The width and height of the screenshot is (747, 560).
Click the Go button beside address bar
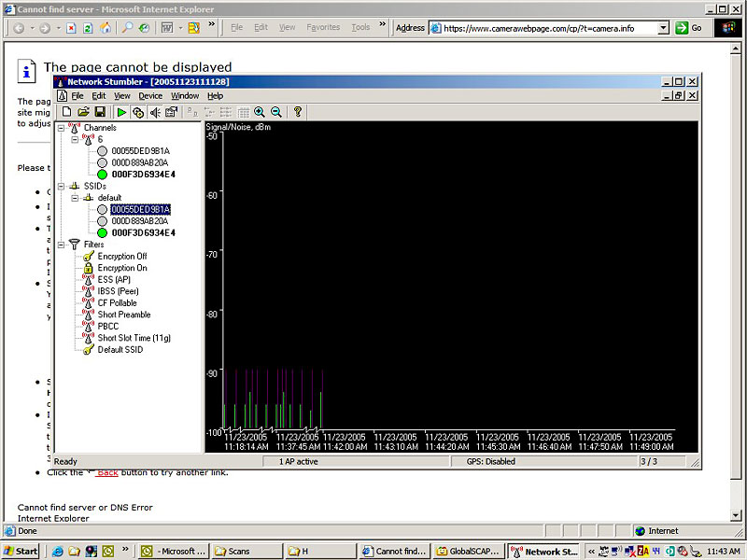690,28
